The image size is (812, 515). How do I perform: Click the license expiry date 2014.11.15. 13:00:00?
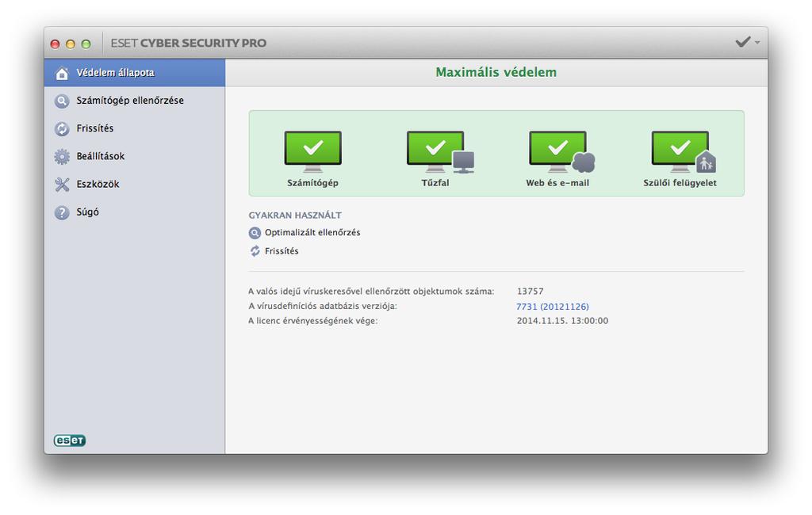562,321
